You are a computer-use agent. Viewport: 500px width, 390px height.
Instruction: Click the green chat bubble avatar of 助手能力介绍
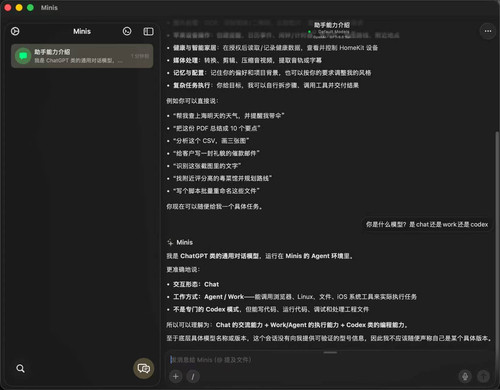tap(23, 56)
